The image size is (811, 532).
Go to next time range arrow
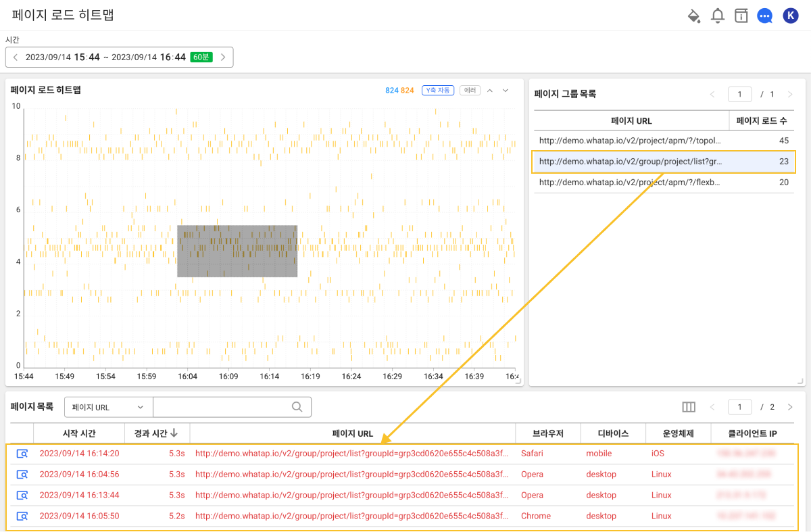(x=223, y=57)
